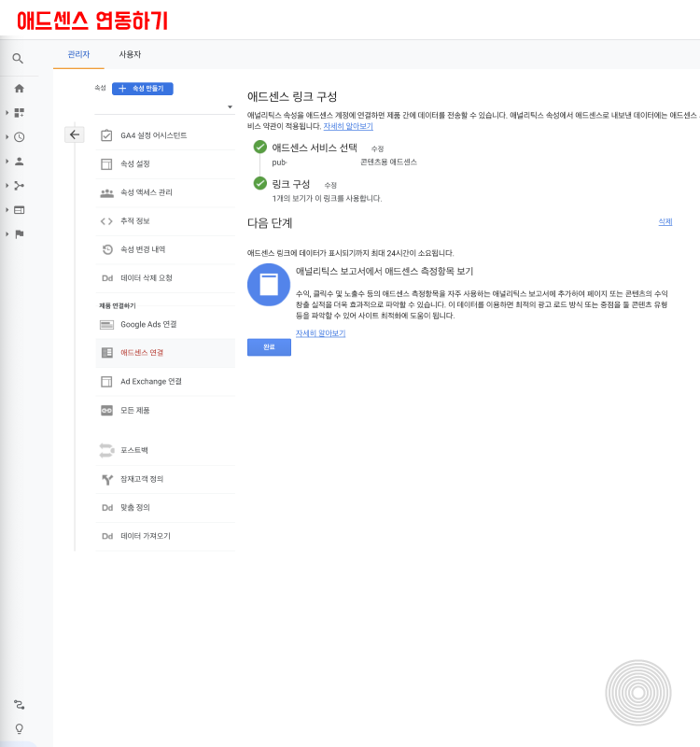Select Google Ads 연결 text

[x=148, y=324]
